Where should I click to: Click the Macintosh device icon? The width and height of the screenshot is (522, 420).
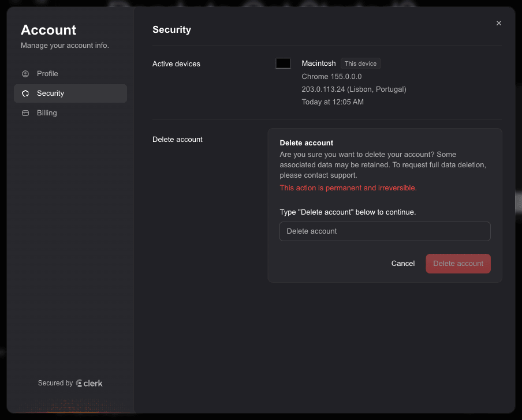(x=283, y=63)
